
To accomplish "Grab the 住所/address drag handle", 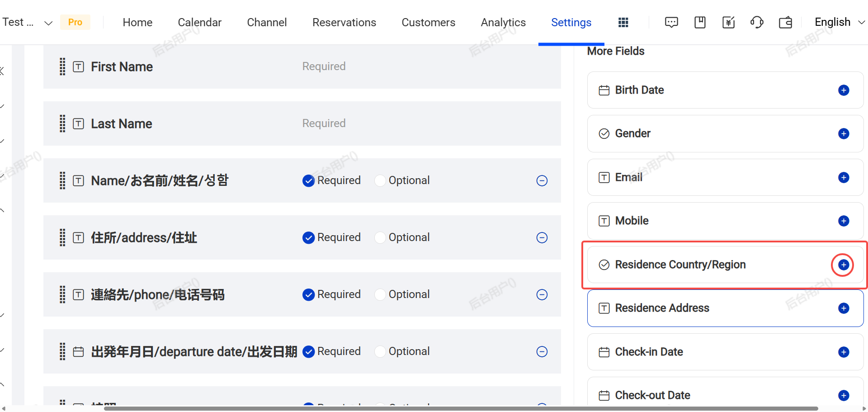I will pyautogui.click(x=62, y=237).
